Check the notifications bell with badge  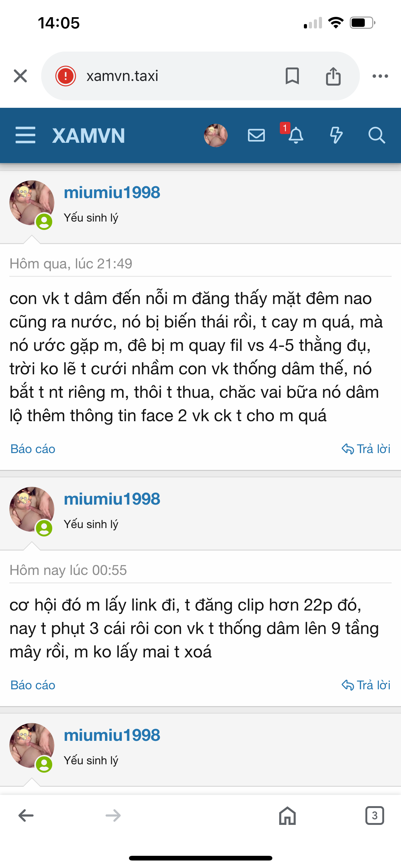coord(294,134)
